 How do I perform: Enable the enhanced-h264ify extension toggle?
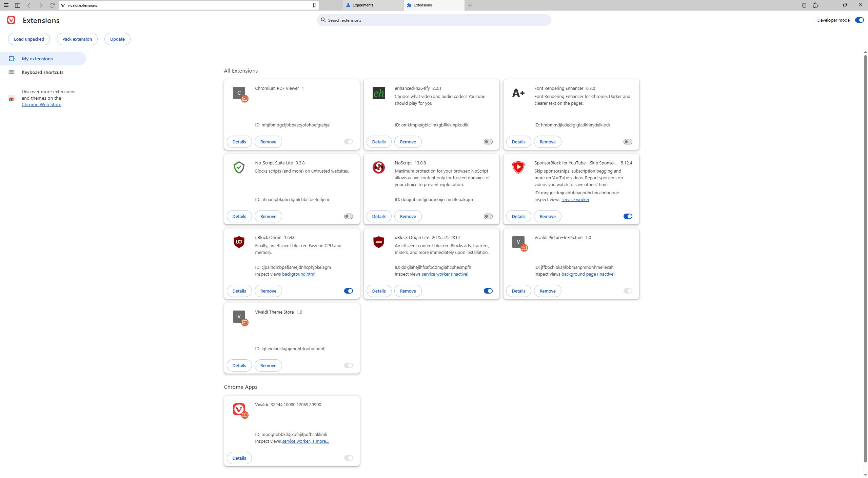tap(488, 142)
